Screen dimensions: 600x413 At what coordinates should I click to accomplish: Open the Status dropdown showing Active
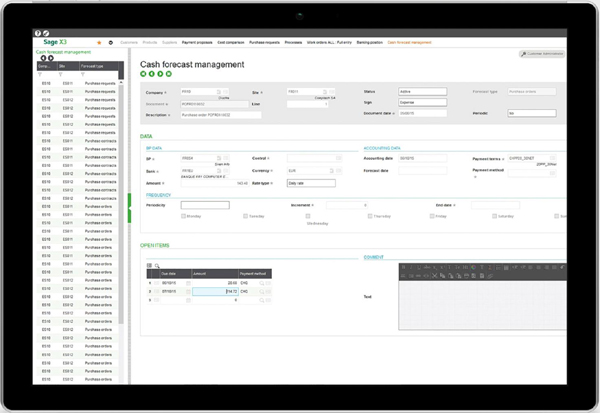(x=422, y=92)
